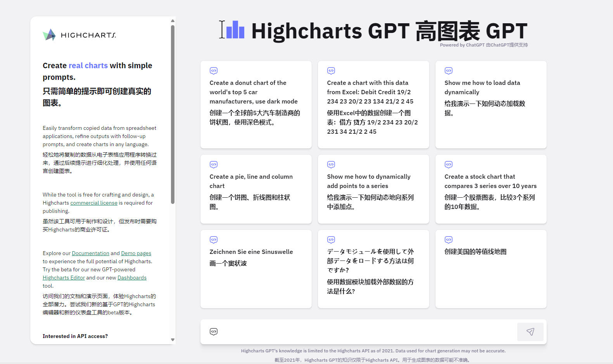Click code icon on 创建美国的等值线地图 card
The image size is (613, 364).
pos(449,240)
